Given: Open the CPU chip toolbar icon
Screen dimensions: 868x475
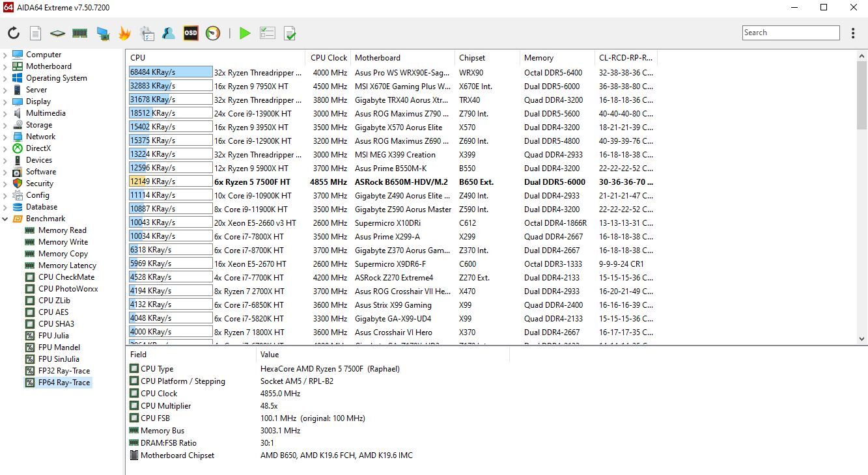Looking at the screenshot, I should click(x=57, y=33).
